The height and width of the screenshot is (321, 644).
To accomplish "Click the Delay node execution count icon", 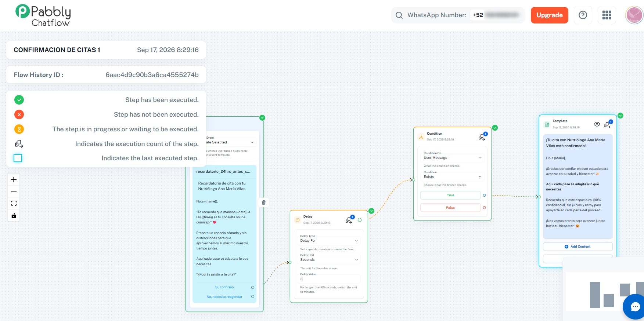I will [349, 219].
